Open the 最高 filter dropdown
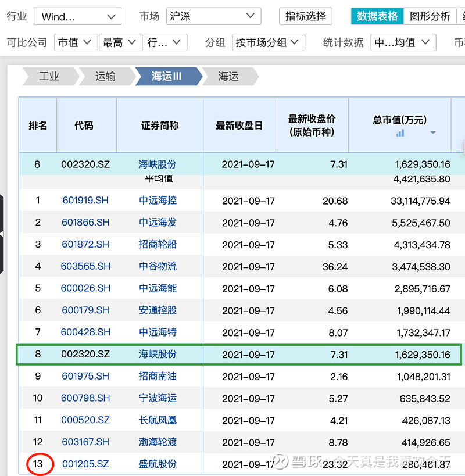 [120, 42]
